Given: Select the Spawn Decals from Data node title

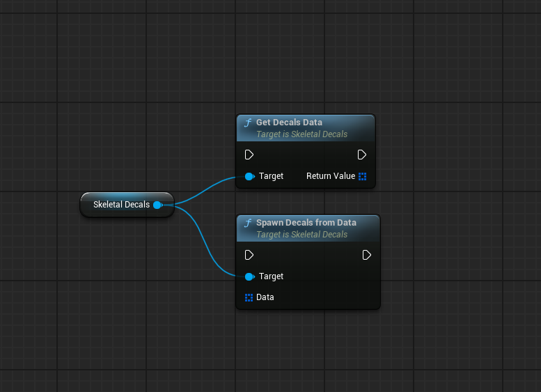Looking at the screenshot, I should (306, 223).
